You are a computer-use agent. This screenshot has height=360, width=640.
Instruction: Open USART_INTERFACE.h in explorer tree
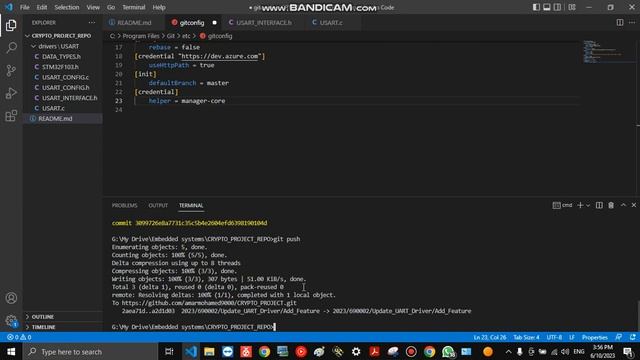pos(62,98)
